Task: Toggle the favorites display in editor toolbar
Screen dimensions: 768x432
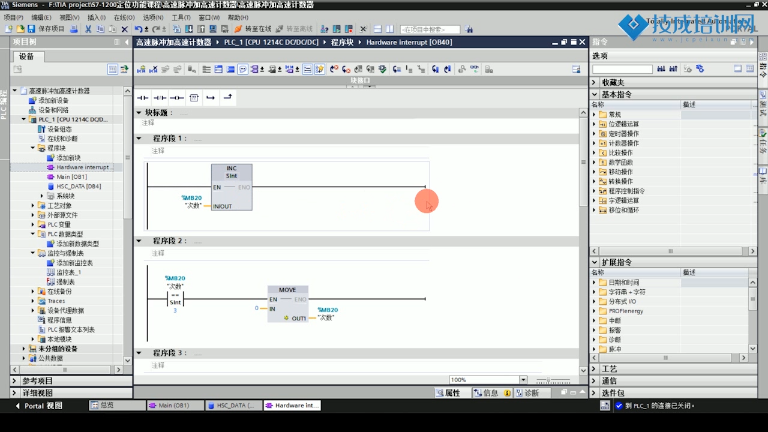Action: point(319,70)
